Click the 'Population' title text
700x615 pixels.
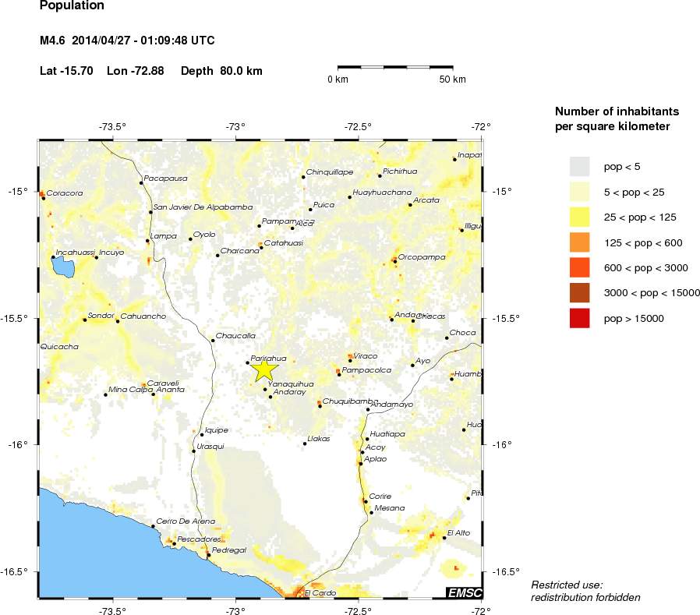(71, 8)
